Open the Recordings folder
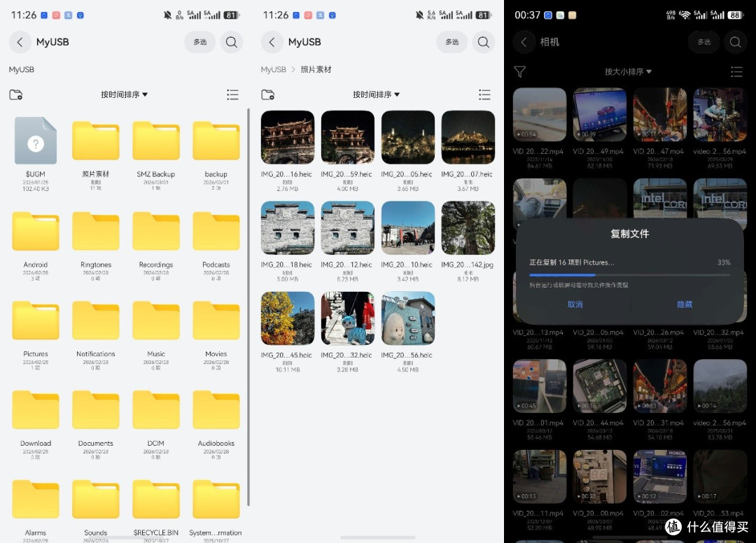Screen dimensions: 756x543 (x=156, y=232)
